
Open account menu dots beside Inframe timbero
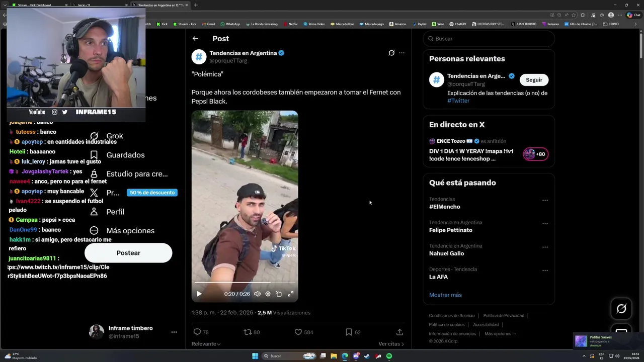(174, 332)
